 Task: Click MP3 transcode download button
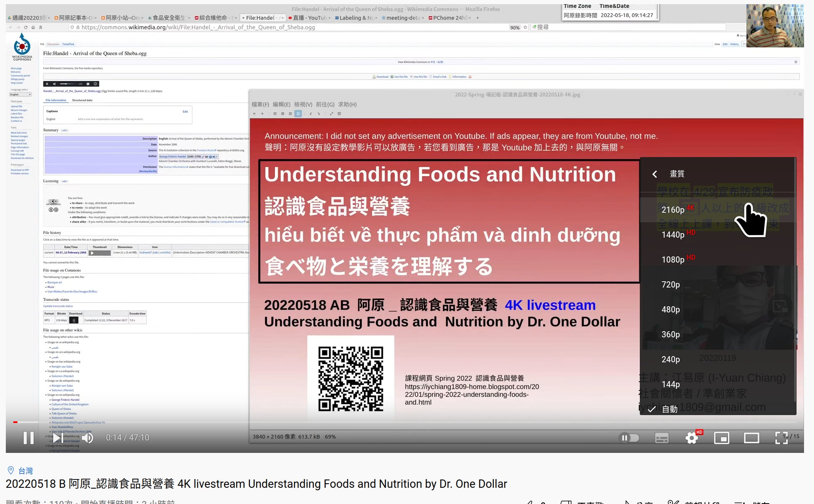[x=74, y=320]
